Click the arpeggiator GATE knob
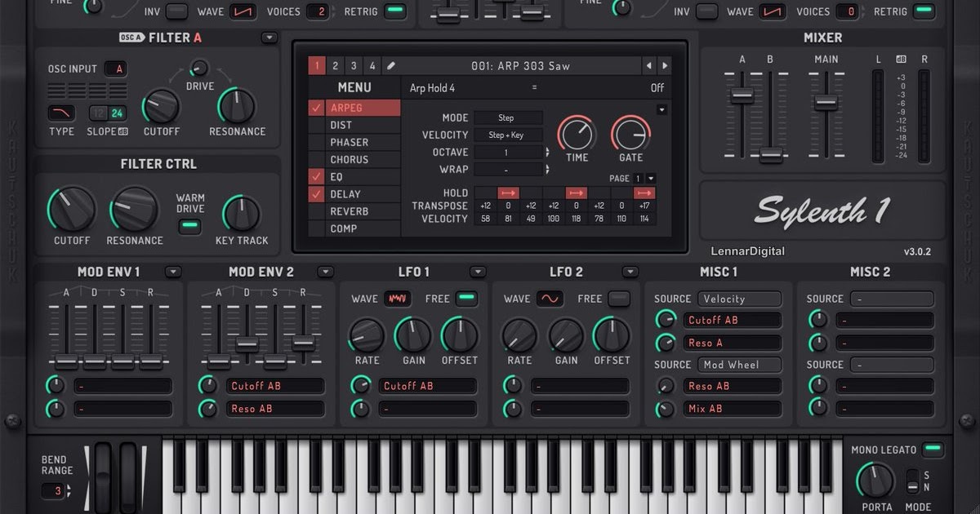The height and width of the screenshot is (514, 980). 630,133
